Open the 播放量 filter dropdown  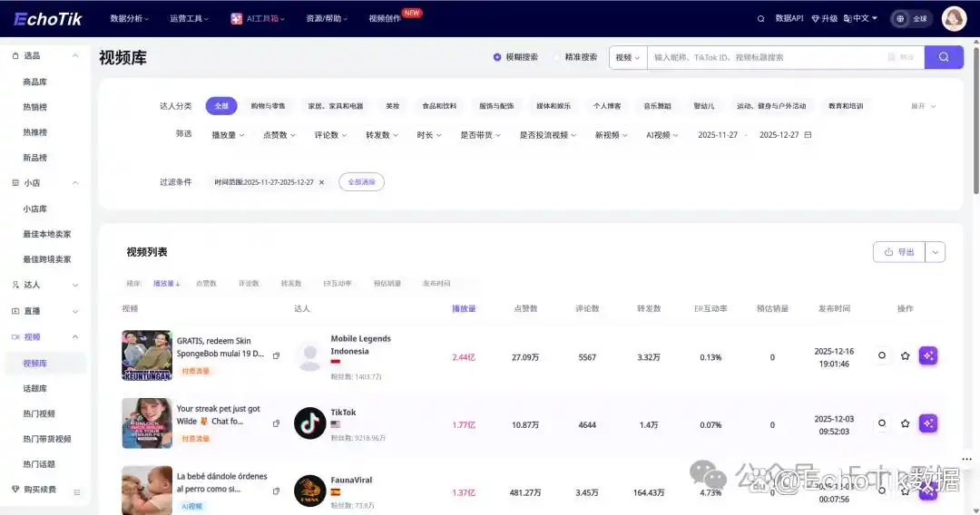tap(227, 135)
